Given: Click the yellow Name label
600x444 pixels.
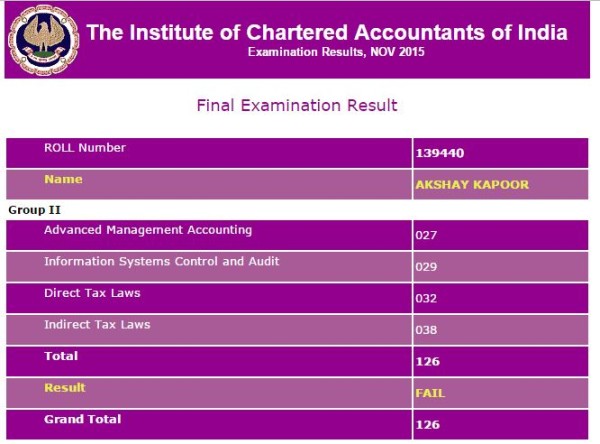Looking at the screenshot, I should 63,180.
